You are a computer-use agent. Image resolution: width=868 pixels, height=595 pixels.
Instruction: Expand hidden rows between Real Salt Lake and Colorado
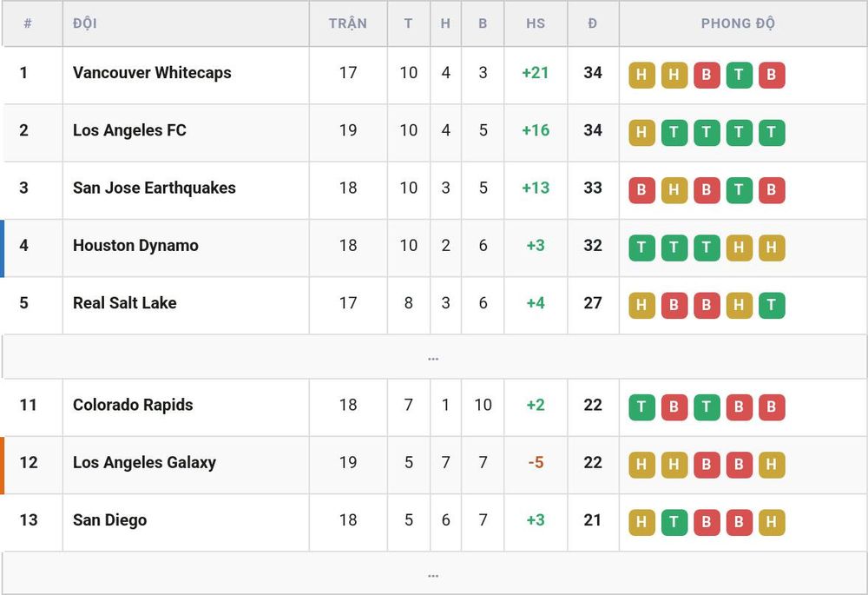[x=433, y=357]
